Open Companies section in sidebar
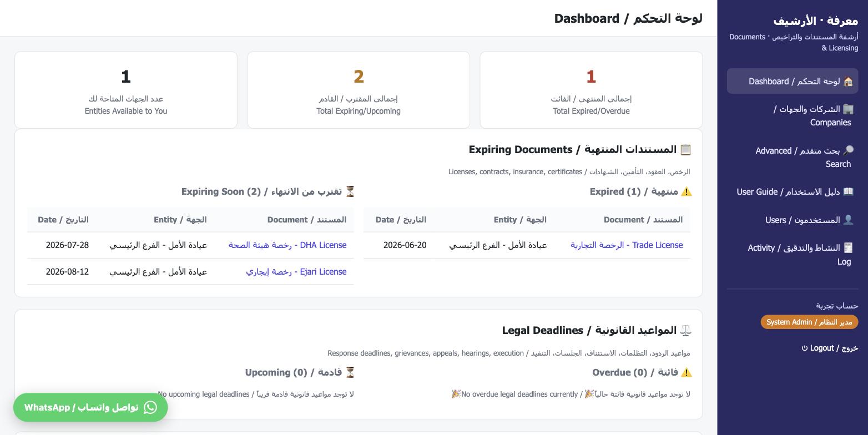 (x=793, y=116)
